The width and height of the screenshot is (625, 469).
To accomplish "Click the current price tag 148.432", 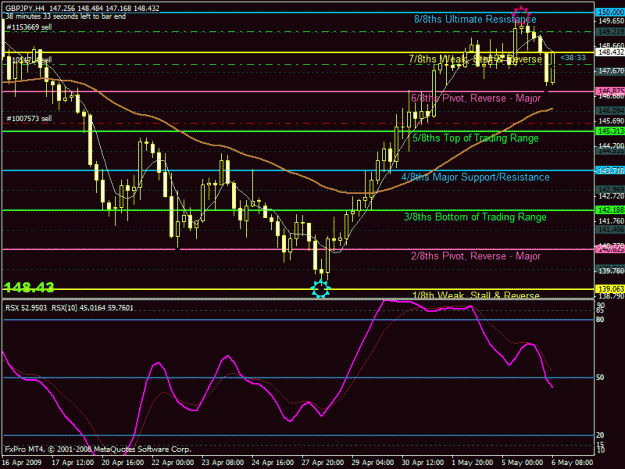I will pos(610,52).
